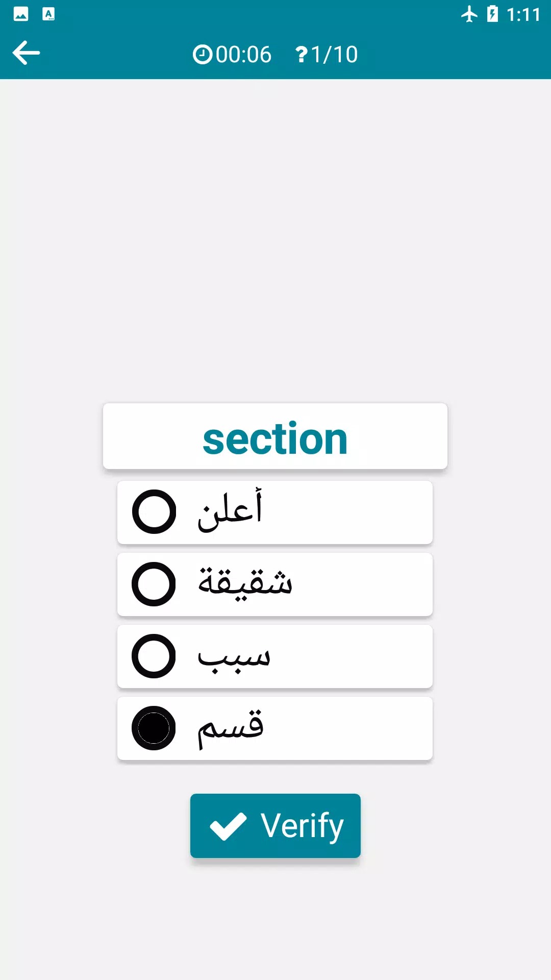Click the filled radio button for قسم
This screenshot has height=980, width=551.
tap(154, 728)
